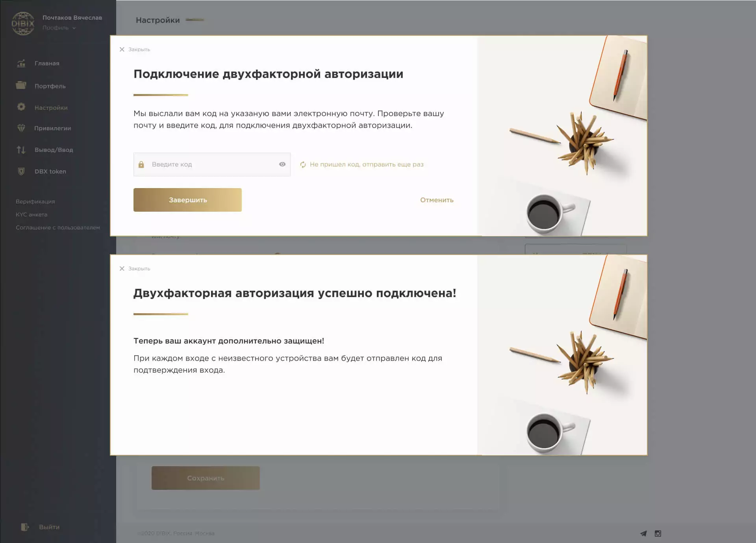Click the resend refresh icon
The image size is (756, 543).
tap(303, 164)
